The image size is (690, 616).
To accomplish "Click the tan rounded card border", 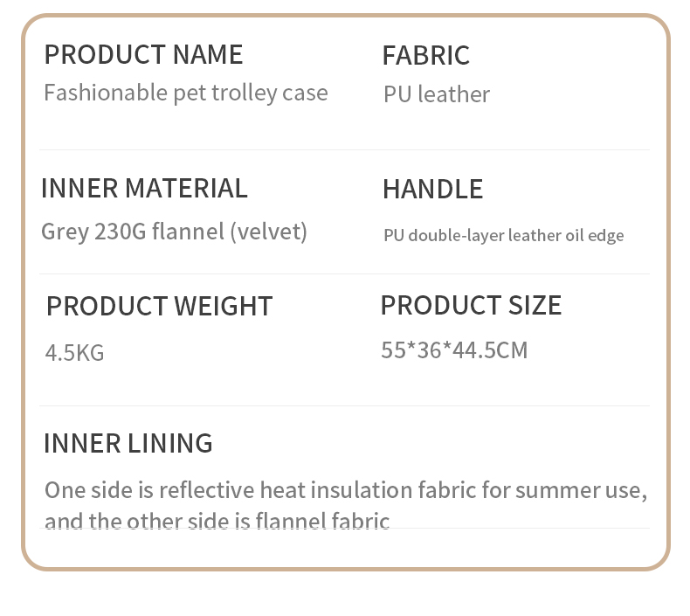I will click(x=23, y=293).
